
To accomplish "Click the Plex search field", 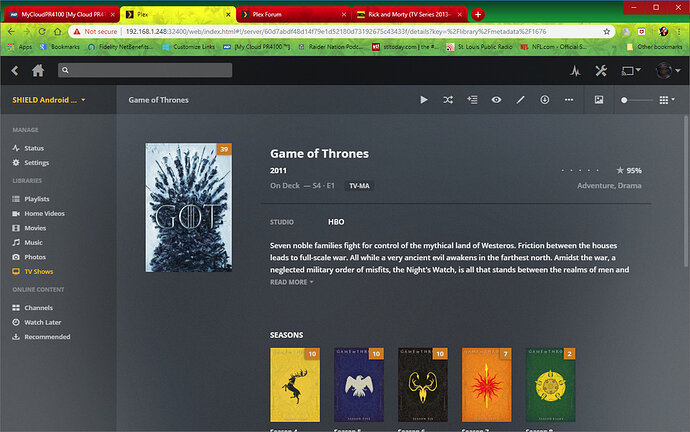I will tap(145, 70).
